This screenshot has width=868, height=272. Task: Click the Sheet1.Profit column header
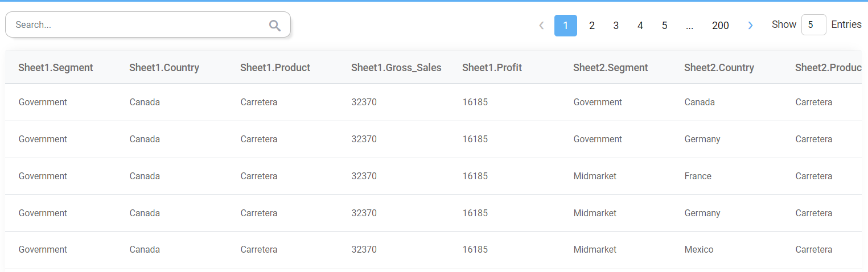[492, 68]
